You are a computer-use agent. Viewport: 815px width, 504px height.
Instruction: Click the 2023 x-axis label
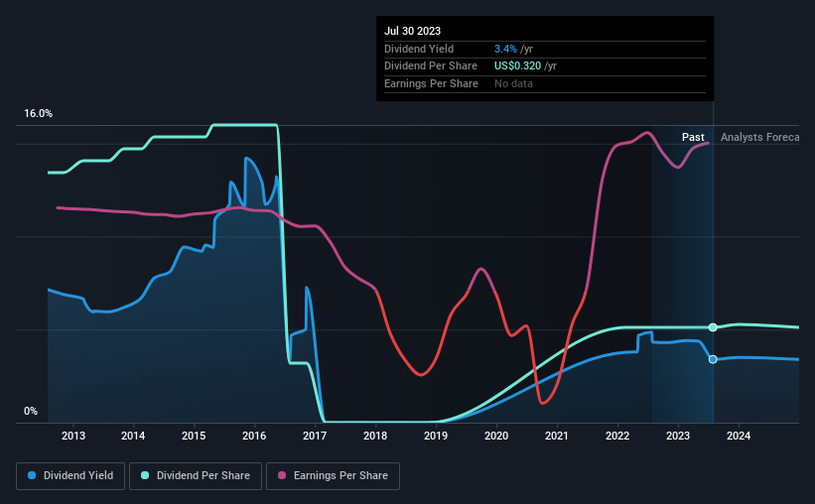coord(678,436)
